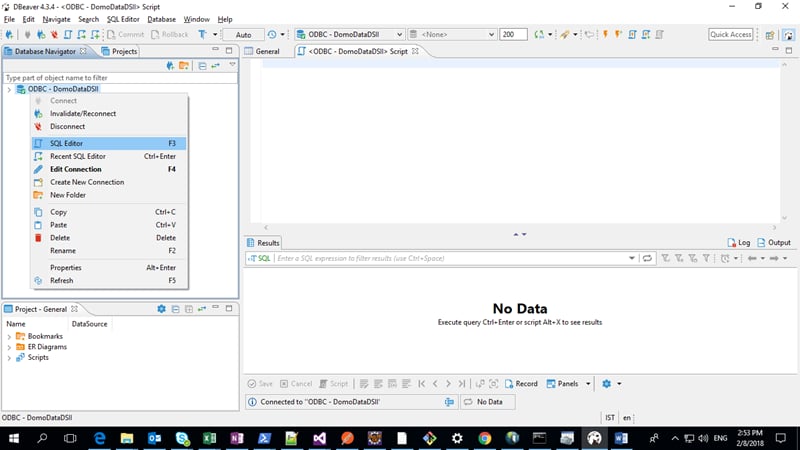Image resolution: width=800 pixels, height=450 pixels.
Task: Expand the ODBC - DomoDataDSII tree node
Action: pos(9,89)
